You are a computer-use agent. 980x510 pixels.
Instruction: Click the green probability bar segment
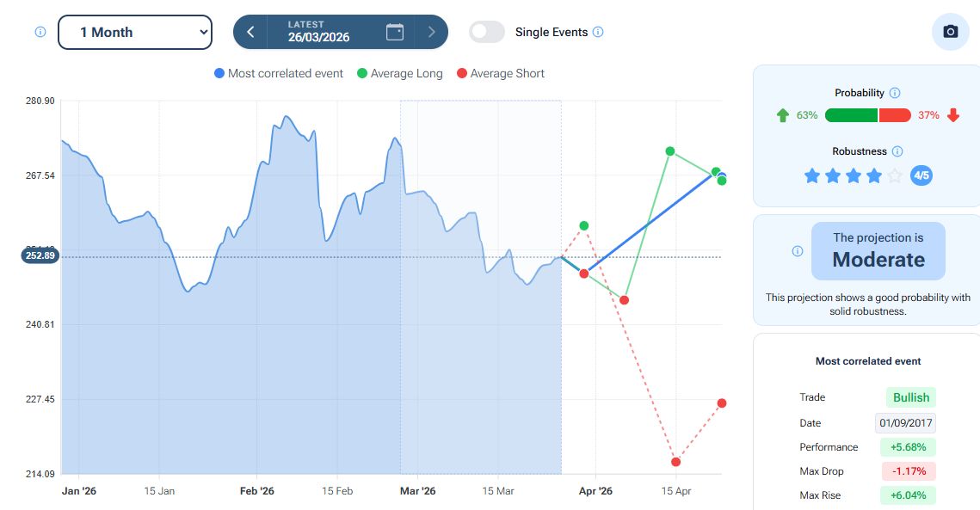pyautogui.click(x=851, y=115)
